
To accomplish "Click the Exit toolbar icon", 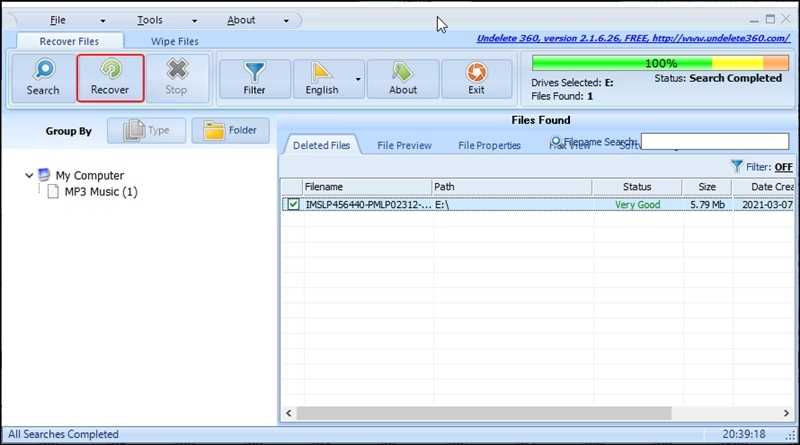I will (x=476, y=72).
